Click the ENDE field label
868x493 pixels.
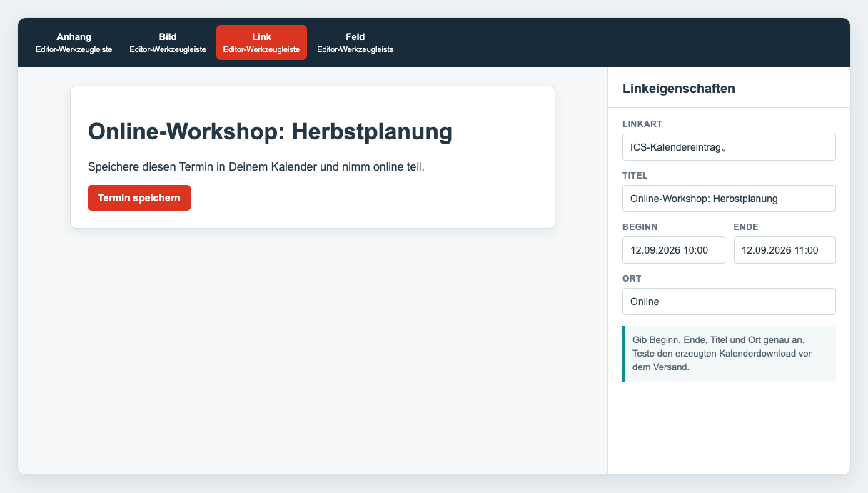point(746,227)
